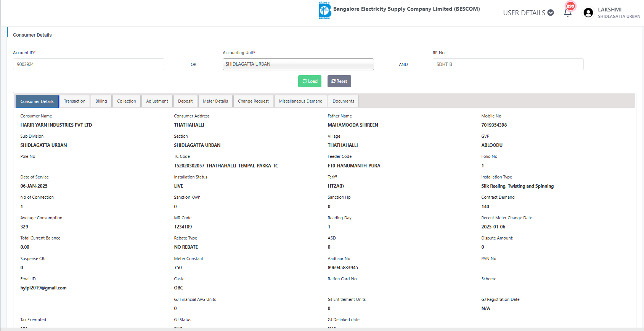
Task: Click the BESCOM logo icon
Action: point(325,10)
